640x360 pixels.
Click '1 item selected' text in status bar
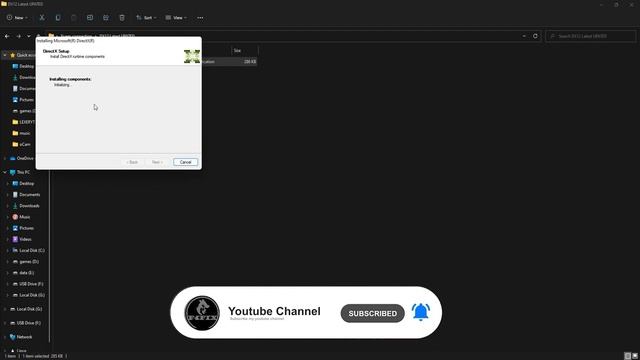(x=36, y=356)
